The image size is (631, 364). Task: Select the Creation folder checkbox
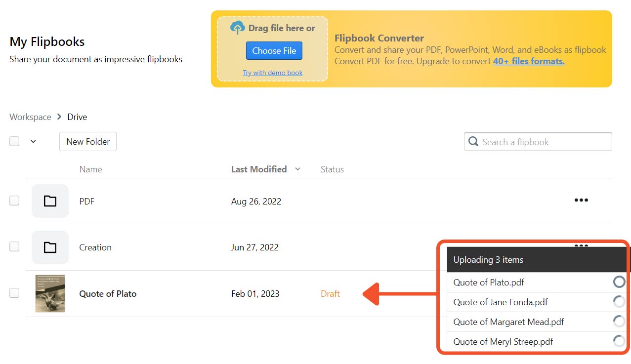click(x=14, y=246)
